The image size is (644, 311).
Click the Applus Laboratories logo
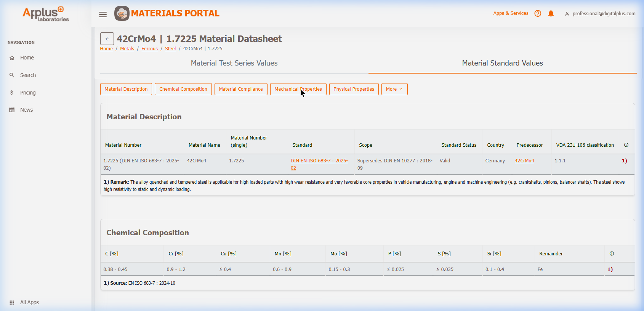click(x=46, y=14)
